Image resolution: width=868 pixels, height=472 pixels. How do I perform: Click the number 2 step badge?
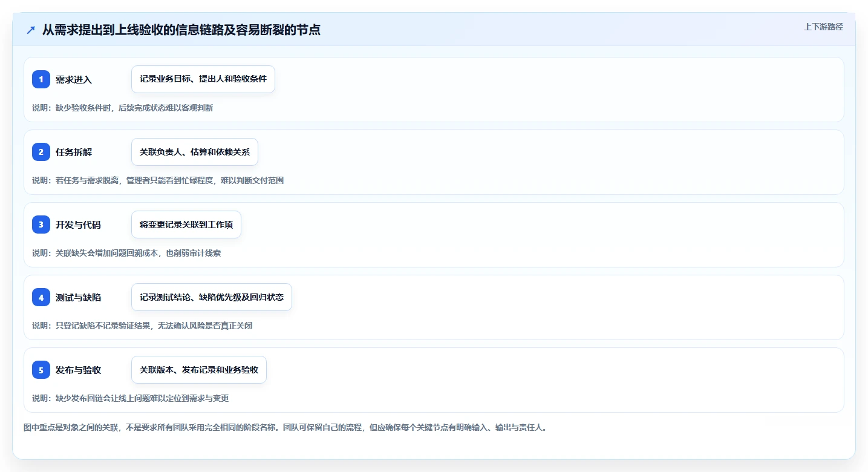click(x=41, y=152)
